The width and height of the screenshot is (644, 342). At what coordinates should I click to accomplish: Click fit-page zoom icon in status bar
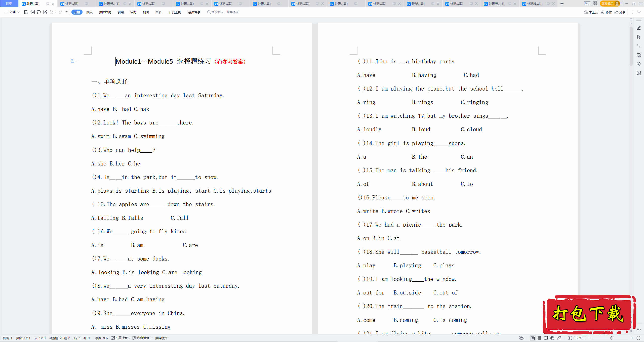570,338
